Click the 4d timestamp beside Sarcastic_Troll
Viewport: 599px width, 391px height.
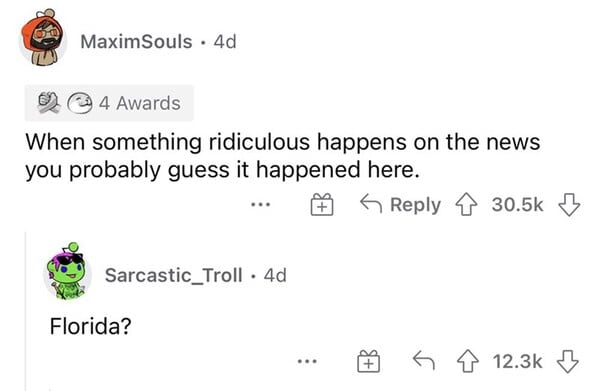point(275,275)
